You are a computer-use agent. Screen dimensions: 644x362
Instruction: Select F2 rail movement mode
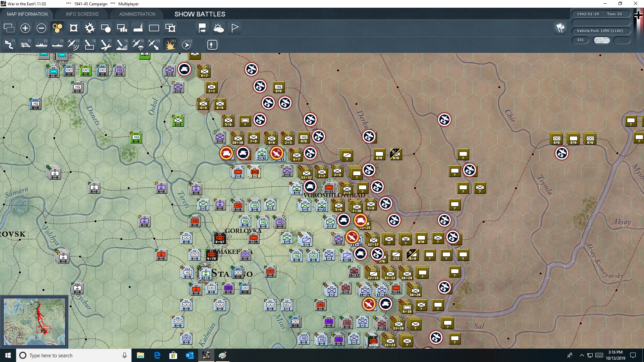coord(25,45)
